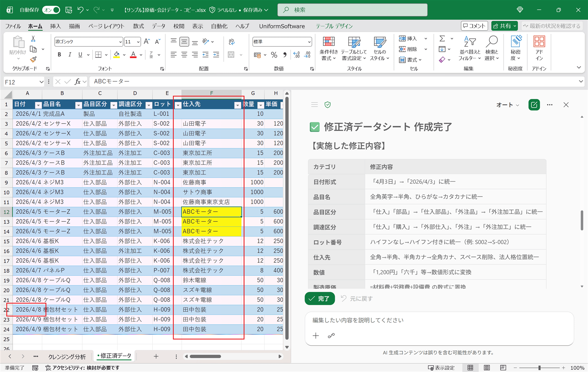Click the Comma Style icon
Screen dimensions: 588x372
pyautogui.click(x=285, y=55)
